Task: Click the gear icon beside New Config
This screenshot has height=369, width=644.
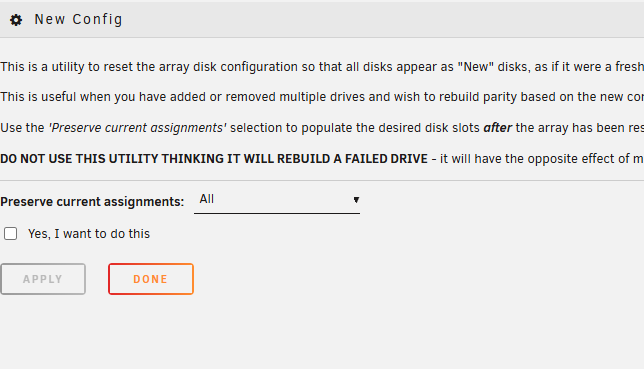Action: click(x=16, y=20)
